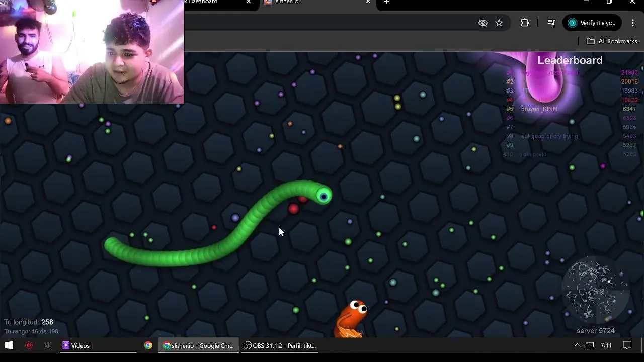The image size is (644, 362).
Task: Click the eye-slash tracking protection icon
Action: coord(482,23)
